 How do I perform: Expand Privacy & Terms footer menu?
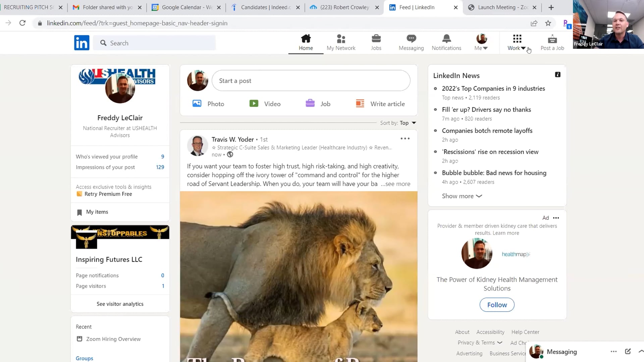[480, 343]
